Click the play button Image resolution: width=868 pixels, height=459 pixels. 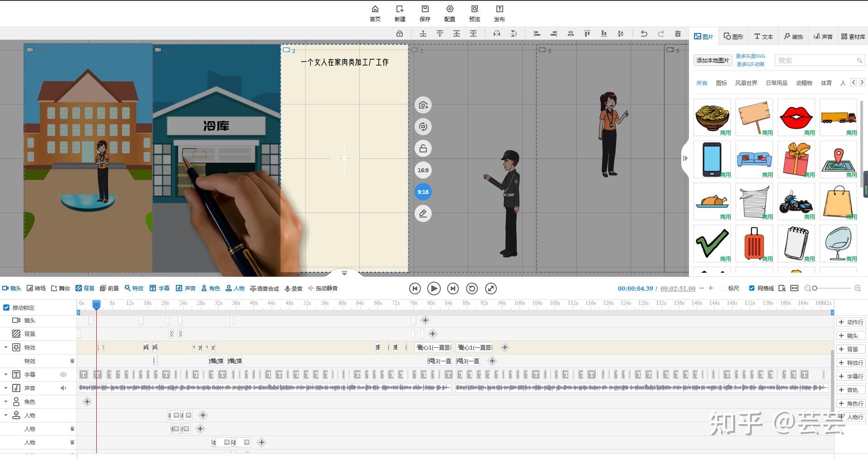[434, 289]
